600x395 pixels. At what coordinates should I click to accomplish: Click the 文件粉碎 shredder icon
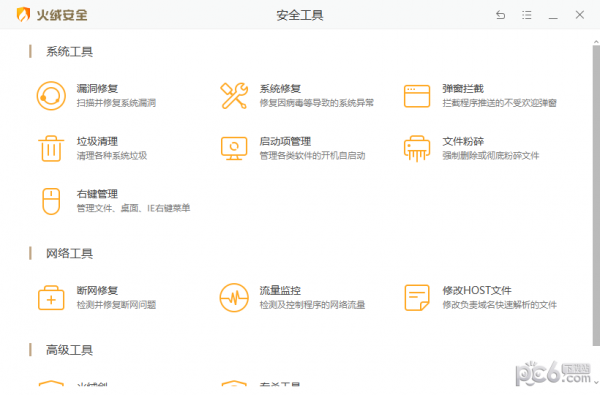(x=417, y=149)
